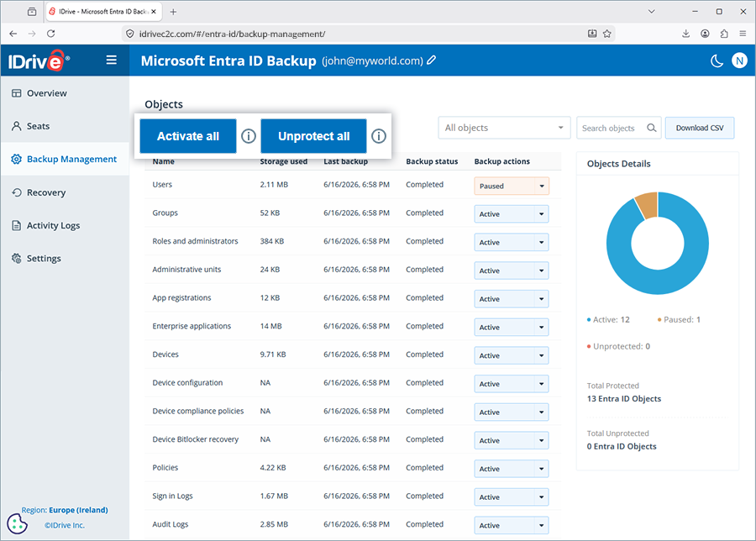The height and width of the screenshot is (541, 756).
Task: Click the Active: 12 legend entry
Action: click(x=608, y=320)
